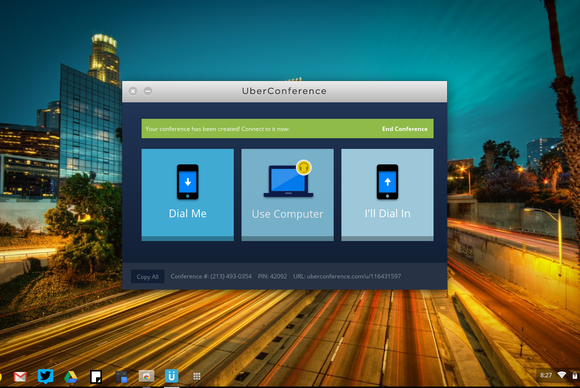
Task: Open the Chrome Web Store shelf icon
Action: tap(146, 376)
